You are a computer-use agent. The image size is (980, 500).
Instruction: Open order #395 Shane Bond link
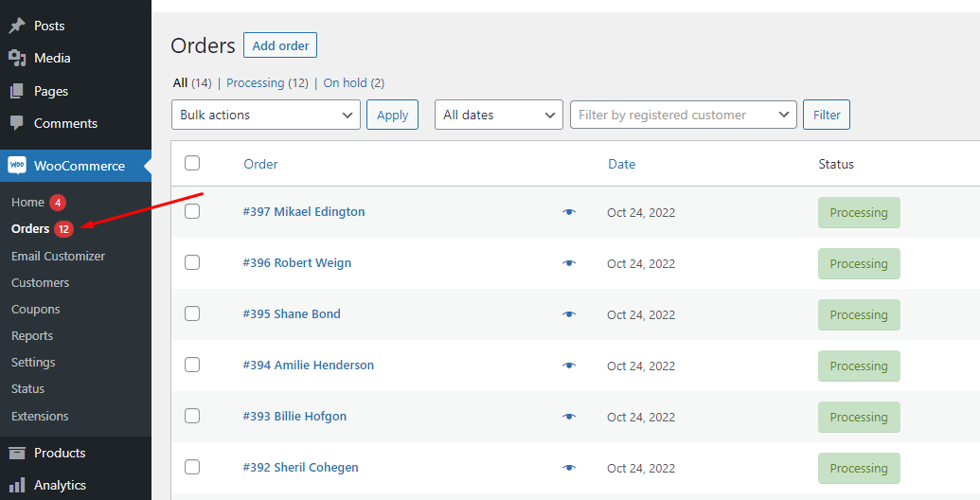click(x=292, y=314)
